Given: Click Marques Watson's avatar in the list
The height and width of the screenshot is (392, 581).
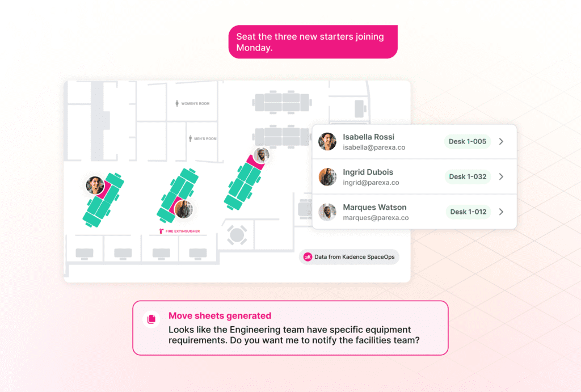Looking at the screenshot, I should pyautogui.click(x=327, y=212).
